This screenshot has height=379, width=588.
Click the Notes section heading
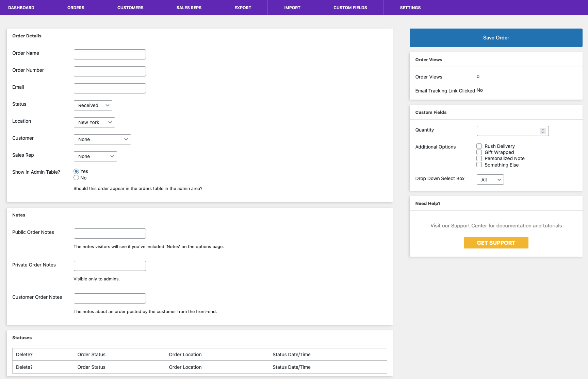(x=19, y=215)
